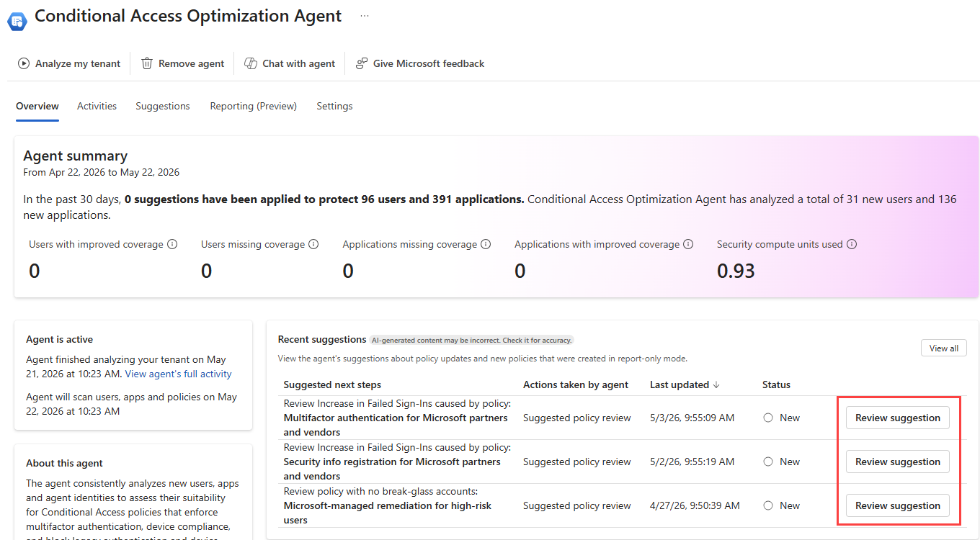The image size is (980, 540).
Task: Click the sort arrow on Last updated column
Action: point(716,385)
